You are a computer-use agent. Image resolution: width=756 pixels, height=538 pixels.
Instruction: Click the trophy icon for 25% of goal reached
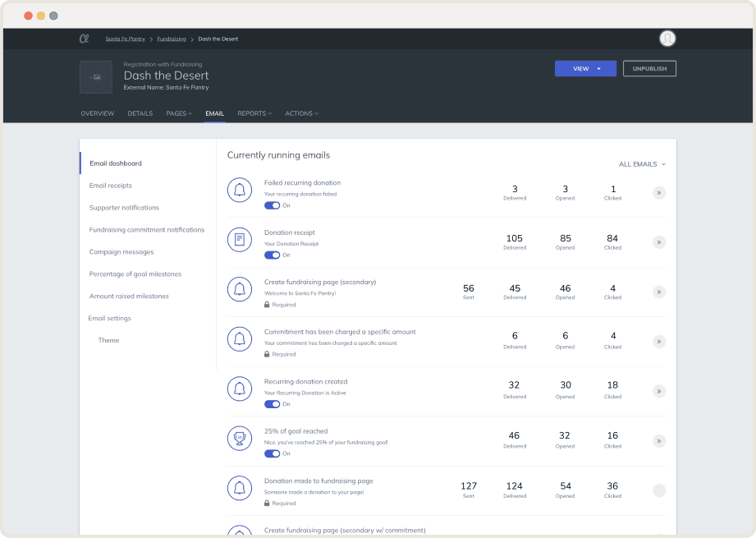click(240, 438)
